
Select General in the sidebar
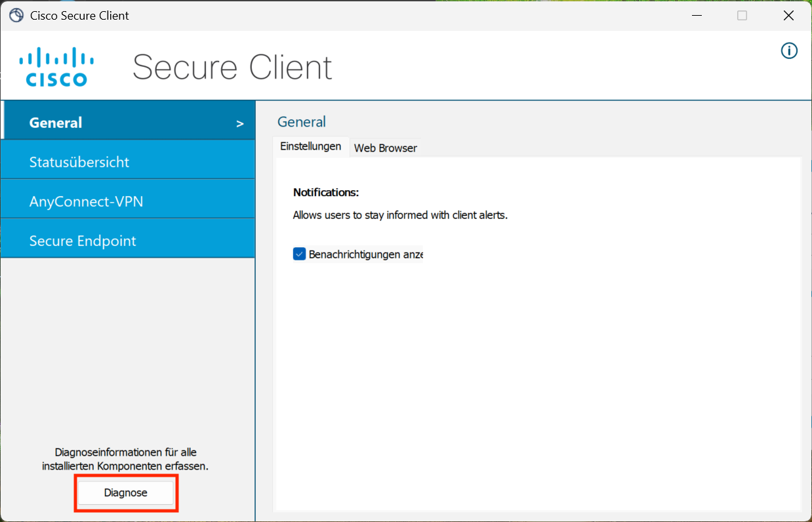point(56,123)
